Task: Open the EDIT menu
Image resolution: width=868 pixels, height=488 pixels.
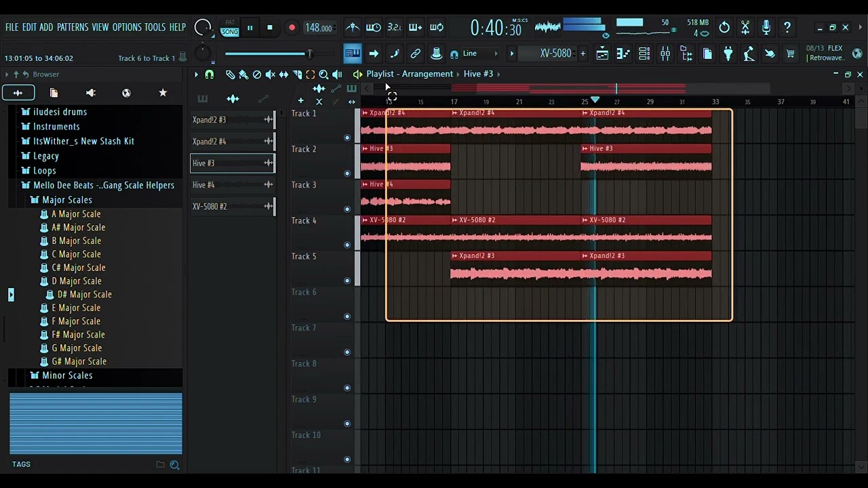Action: (29, 28)
